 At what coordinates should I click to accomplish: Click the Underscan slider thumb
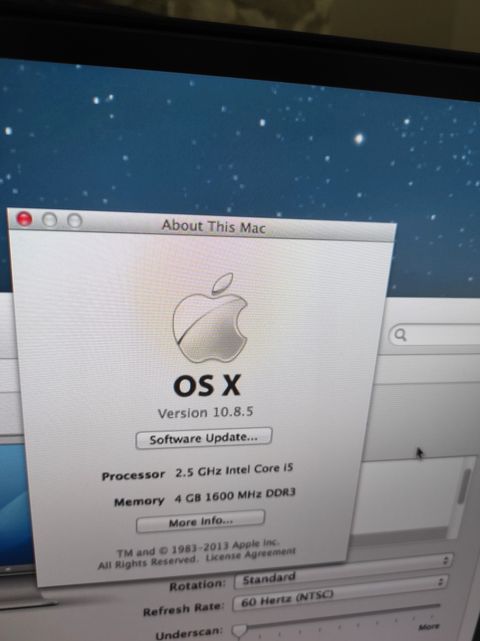coord(239,631)
